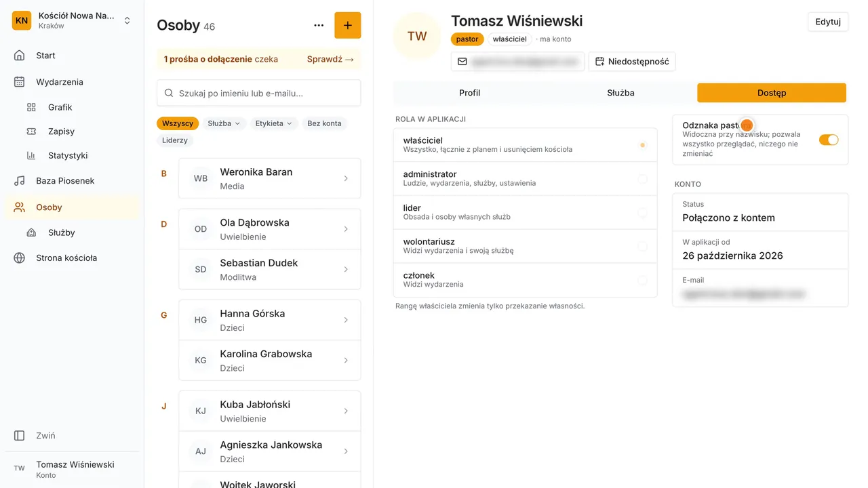Open the Etykieta filter dropdown
The height and width of the screenshot is (488, 868).
click(274, 123)
